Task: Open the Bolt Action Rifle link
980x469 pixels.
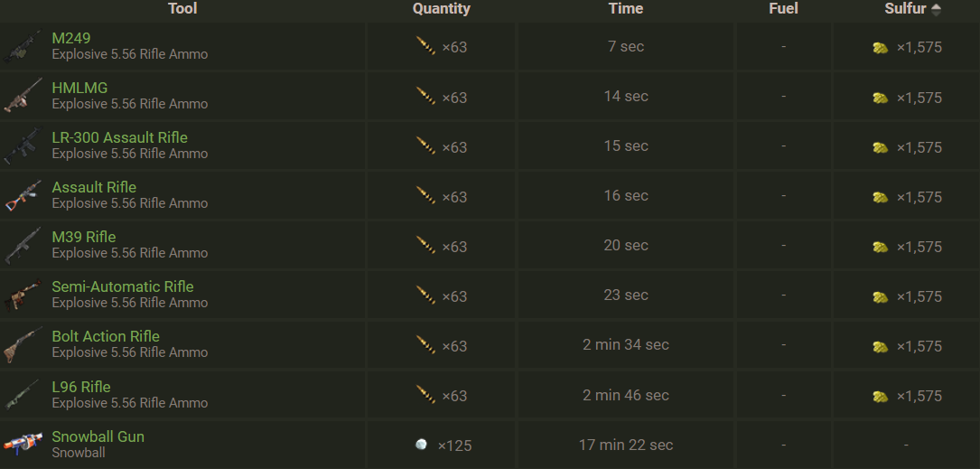Action: coord(106,336)
